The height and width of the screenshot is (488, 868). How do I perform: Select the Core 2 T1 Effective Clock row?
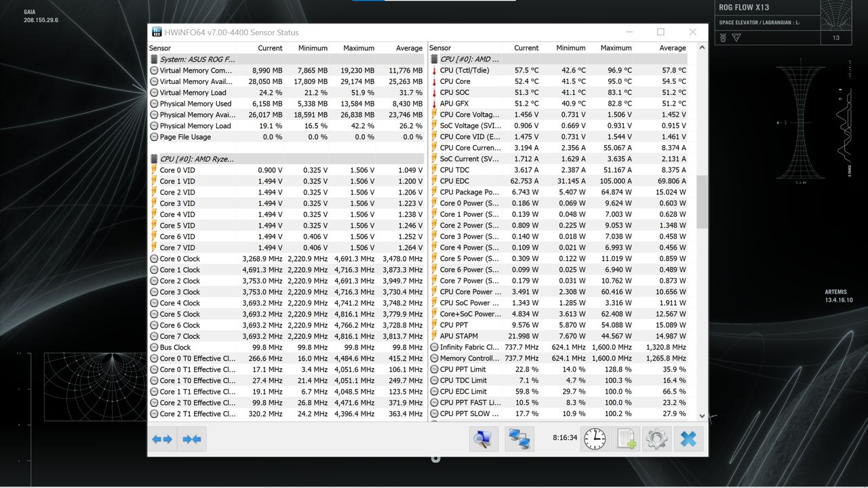click(286, 413)
